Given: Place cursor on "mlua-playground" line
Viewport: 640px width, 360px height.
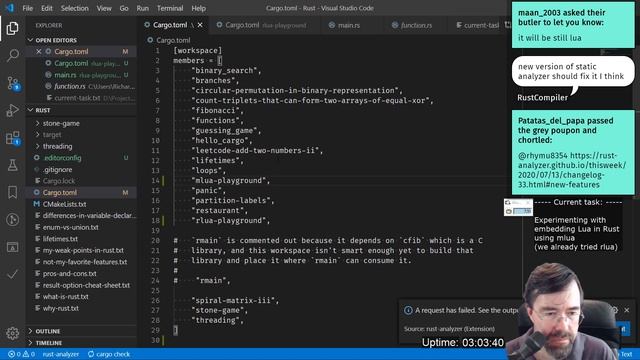Looking at the screenshot, I should (x=231, y=180).
